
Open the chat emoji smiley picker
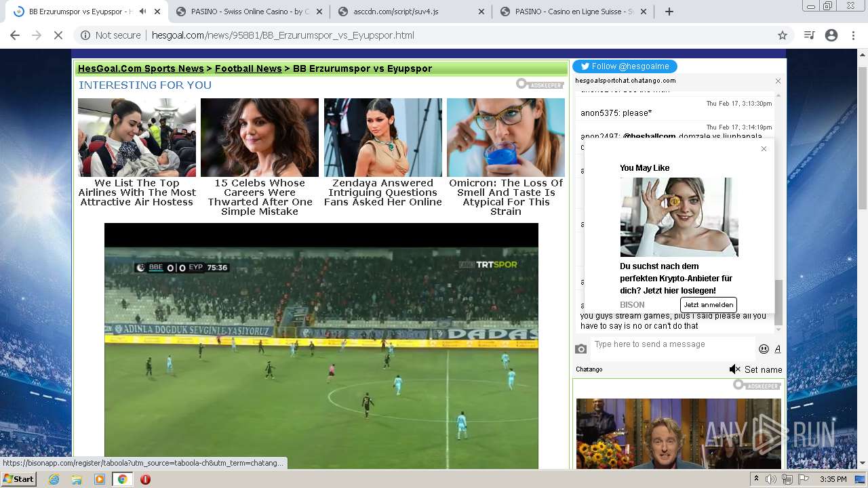764,349
